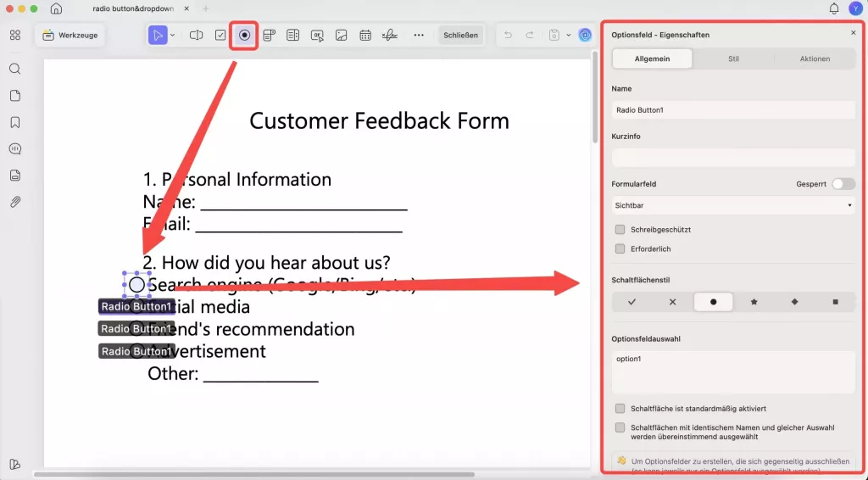Screen dimensions: 868x480
Task: Choose the filled circle button style
Action: point(713,302)
